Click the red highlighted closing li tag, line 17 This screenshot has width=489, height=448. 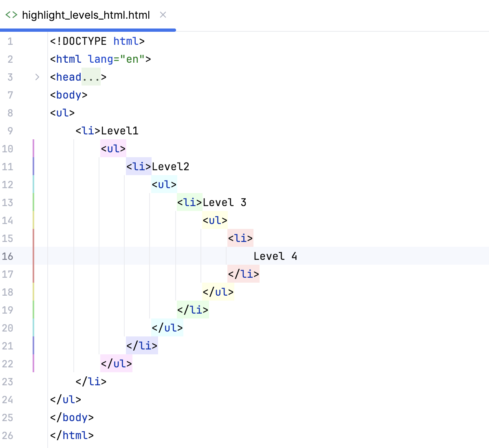244,274
